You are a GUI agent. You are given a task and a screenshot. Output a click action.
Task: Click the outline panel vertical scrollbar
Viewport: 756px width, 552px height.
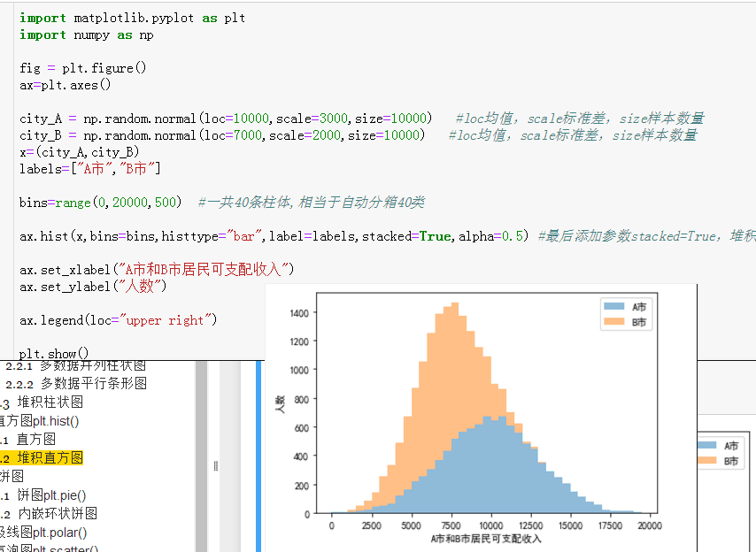[202, 456]
